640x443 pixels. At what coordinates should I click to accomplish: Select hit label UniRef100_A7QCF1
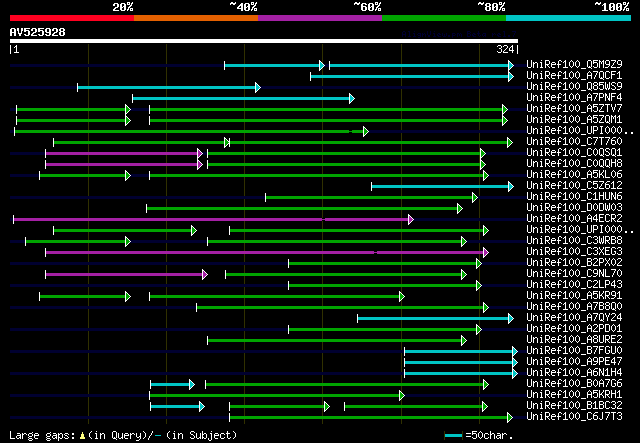pyautogui.click(x=574, y=76)
